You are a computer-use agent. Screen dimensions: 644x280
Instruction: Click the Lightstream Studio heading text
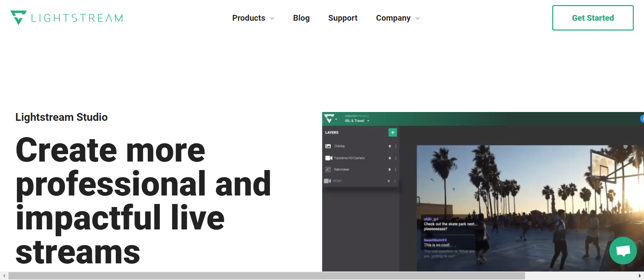coord(62,117)
